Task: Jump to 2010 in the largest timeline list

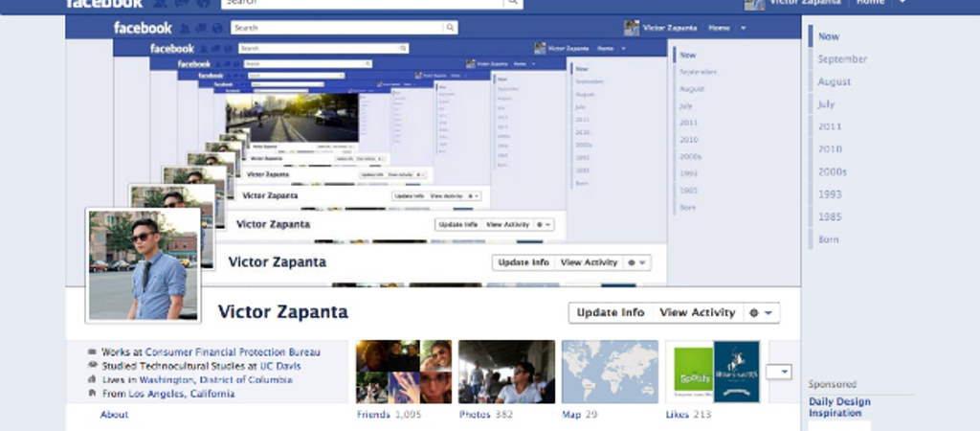Action: 830,148
